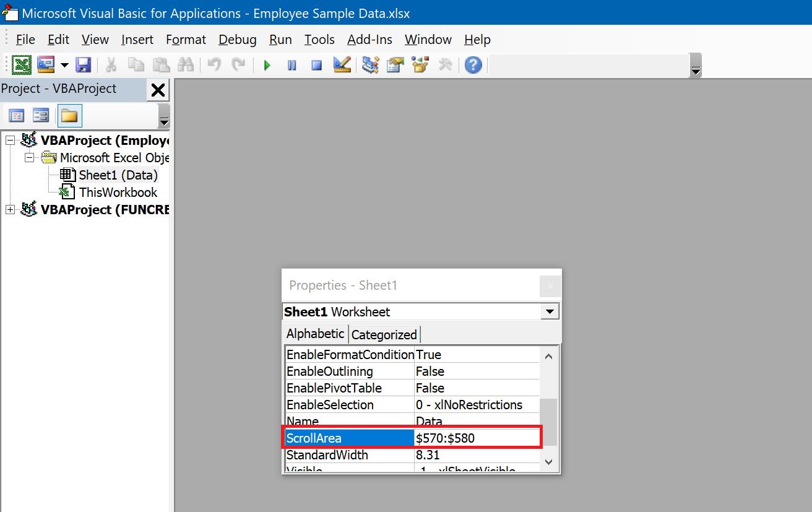Run the macro with the green play icon
Image resolution: width=812 pixels, height=512 pixels.
pyautogui.click(x=267, y=65)
